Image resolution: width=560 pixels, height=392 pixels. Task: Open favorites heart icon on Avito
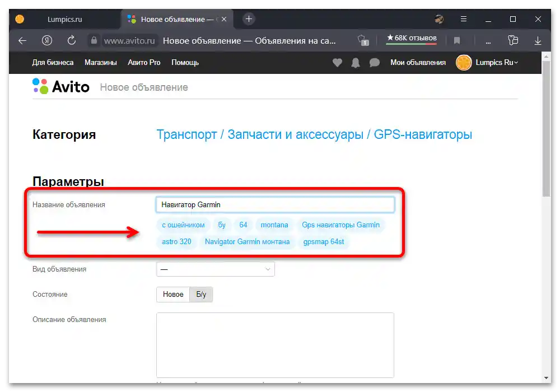pyautogui.click(x=337, y=63)
